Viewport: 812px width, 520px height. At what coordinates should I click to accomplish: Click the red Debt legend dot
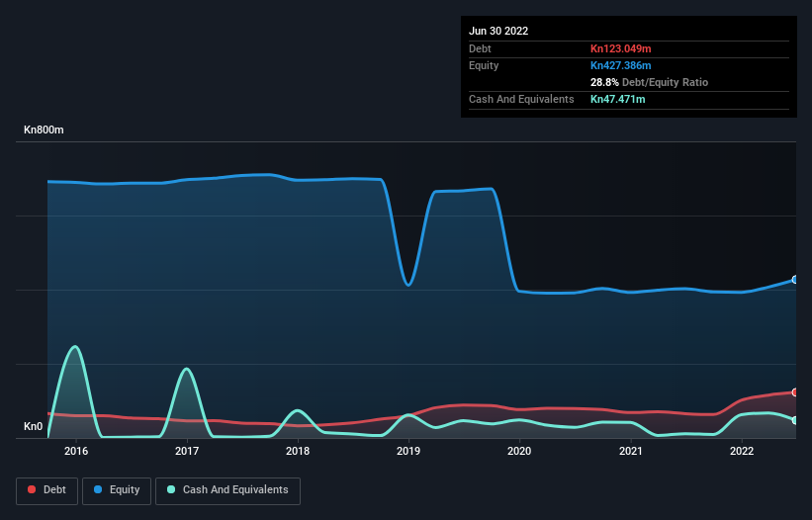[32, 489]
